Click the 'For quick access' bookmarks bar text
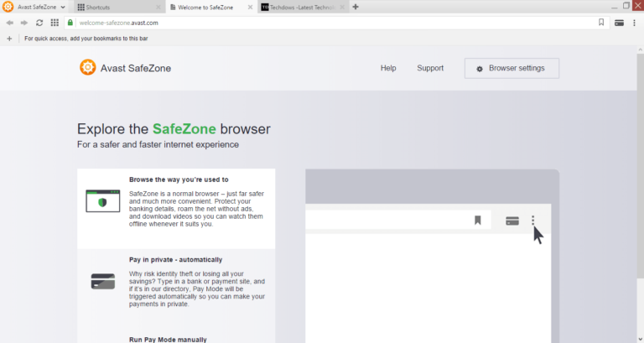Viewport: 644px width, 343px height. (86, 39)
